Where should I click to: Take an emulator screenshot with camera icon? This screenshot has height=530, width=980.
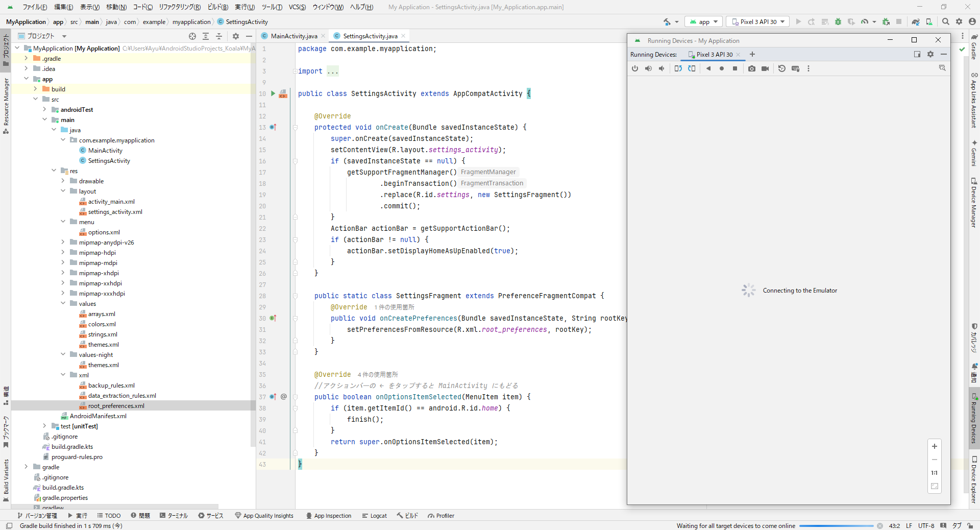(752, 68)
